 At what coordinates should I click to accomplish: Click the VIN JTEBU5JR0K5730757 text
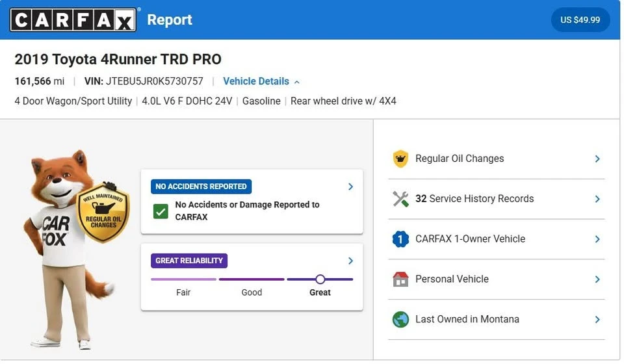coord(144,81)
